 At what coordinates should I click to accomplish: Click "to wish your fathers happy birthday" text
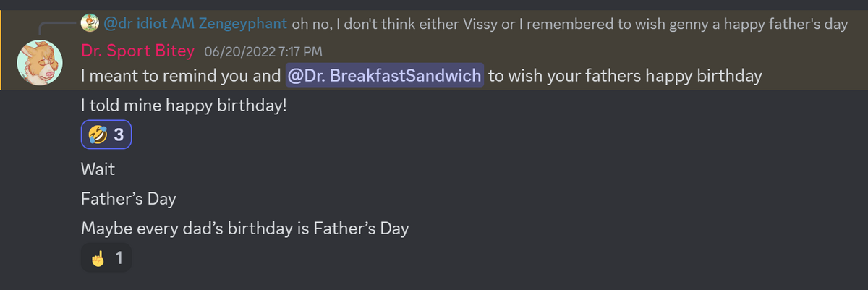[625, 76]
